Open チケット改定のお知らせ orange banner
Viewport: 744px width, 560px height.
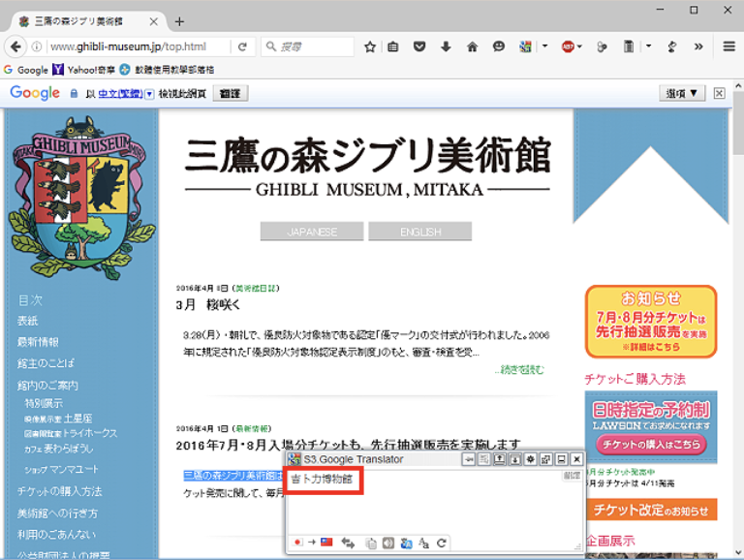[651, 510]
